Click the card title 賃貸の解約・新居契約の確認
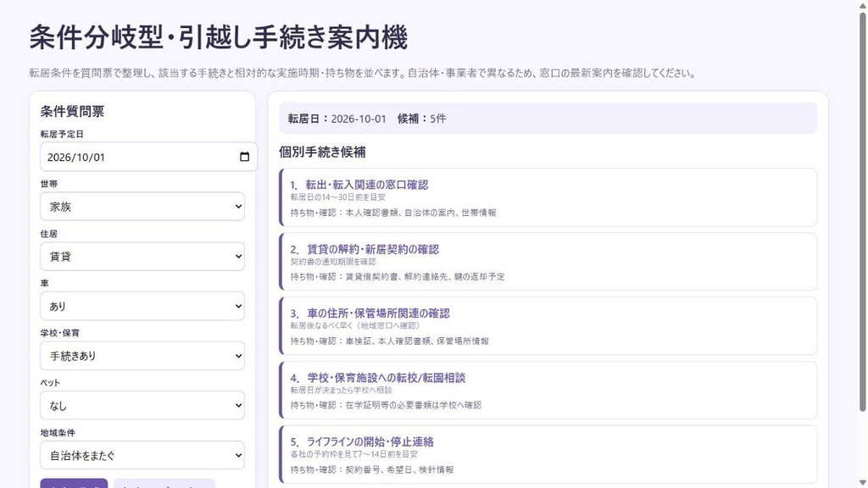The image size is (868, 488). click(373, 250)
